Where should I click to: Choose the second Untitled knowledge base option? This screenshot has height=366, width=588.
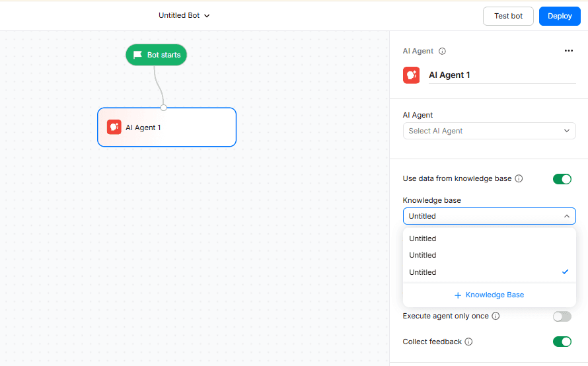point(489,255)
